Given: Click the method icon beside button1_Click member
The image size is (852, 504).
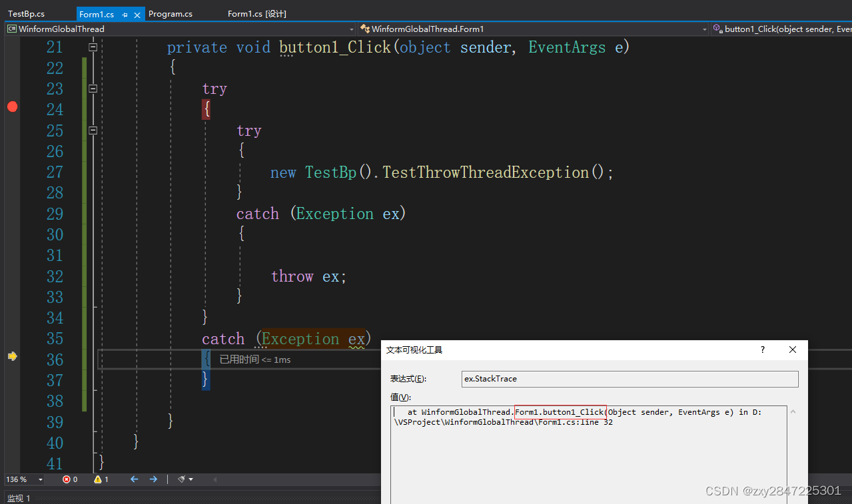Looking at the screenshot, I should click(717, 29).
